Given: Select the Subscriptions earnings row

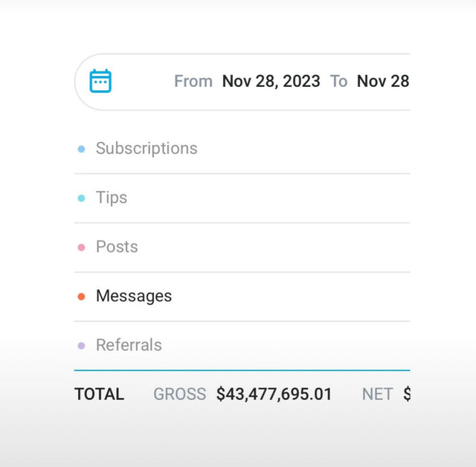Looking at the screenshot, I should [242, 149].
